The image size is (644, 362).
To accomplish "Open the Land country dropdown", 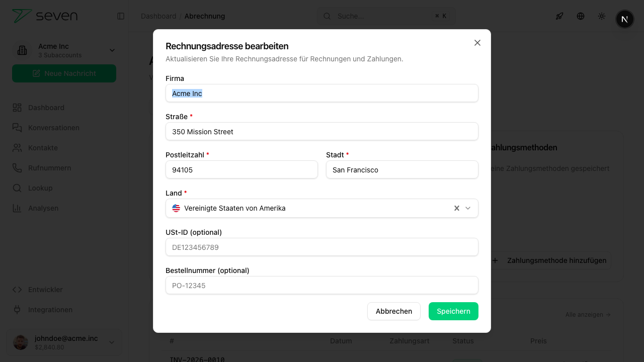I will [467, 208].
